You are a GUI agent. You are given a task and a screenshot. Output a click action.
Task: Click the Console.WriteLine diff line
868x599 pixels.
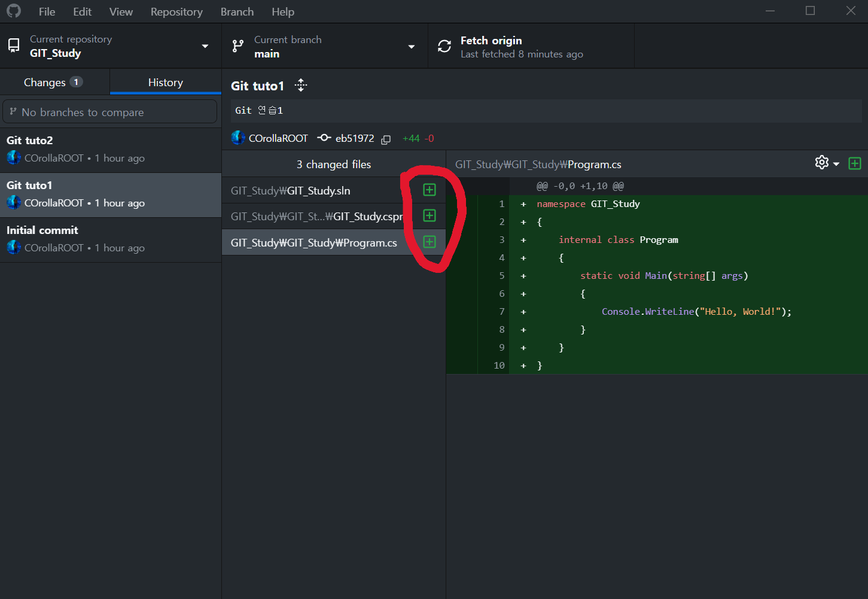(x=657, y=311)
